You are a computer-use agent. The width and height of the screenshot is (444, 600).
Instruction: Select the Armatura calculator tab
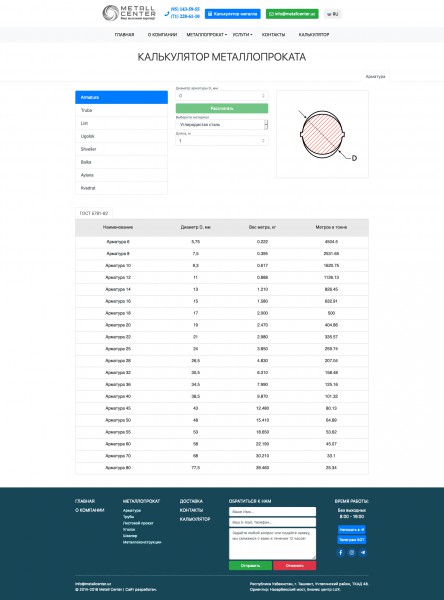point(121,97)
